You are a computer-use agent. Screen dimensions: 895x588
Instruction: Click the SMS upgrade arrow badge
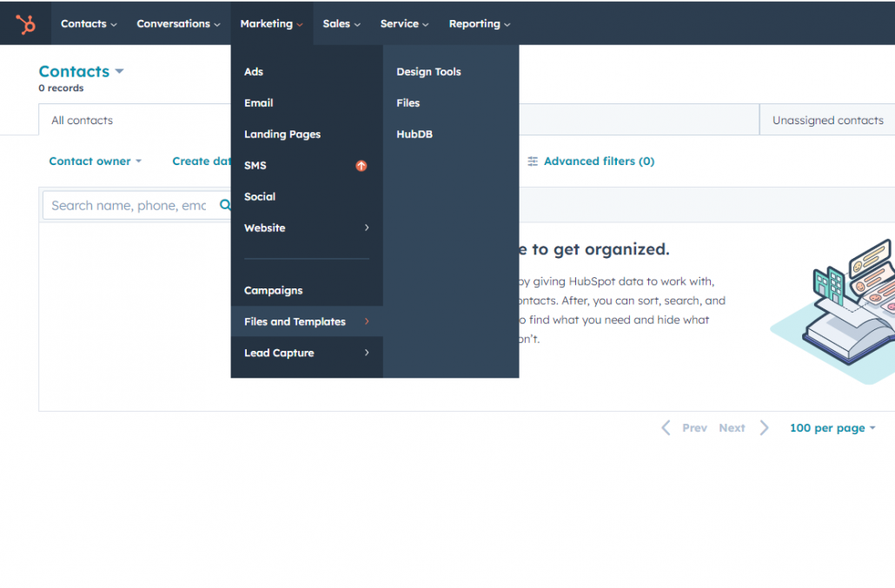pyautogui.click(x=361, y=166)
